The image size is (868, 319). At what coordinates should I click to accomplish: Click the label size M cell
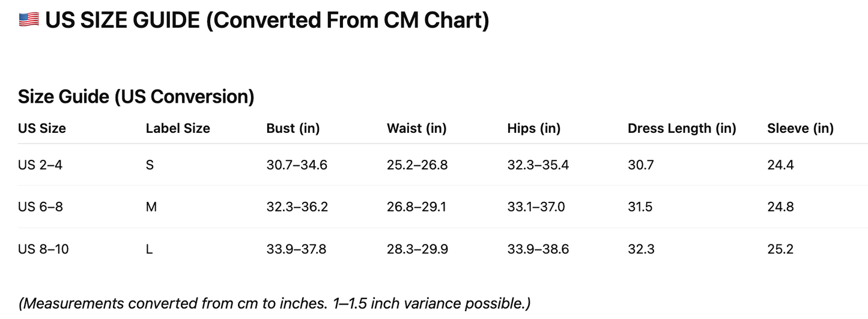(x=151, y=207)
